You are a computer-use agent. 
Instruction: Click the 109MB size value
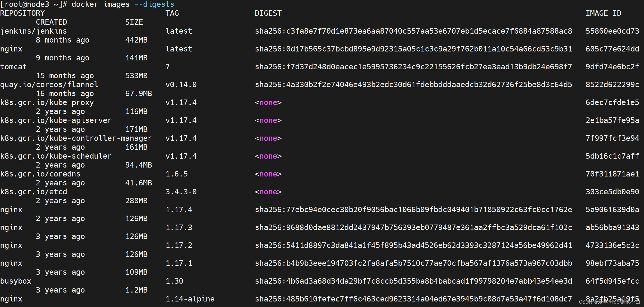tap(136, 272)
